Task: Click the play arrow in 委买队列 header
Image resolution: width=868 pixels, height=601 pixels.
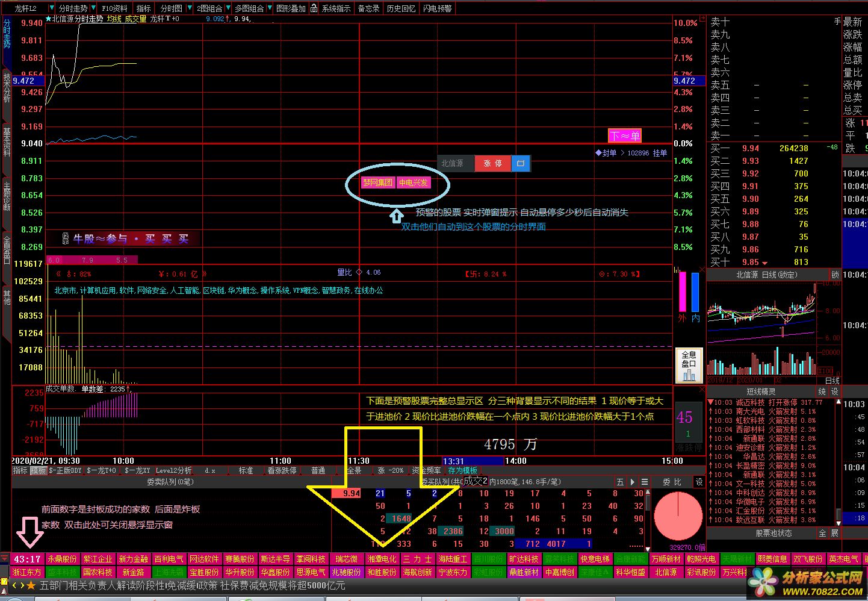Action: tap(632, 482)
